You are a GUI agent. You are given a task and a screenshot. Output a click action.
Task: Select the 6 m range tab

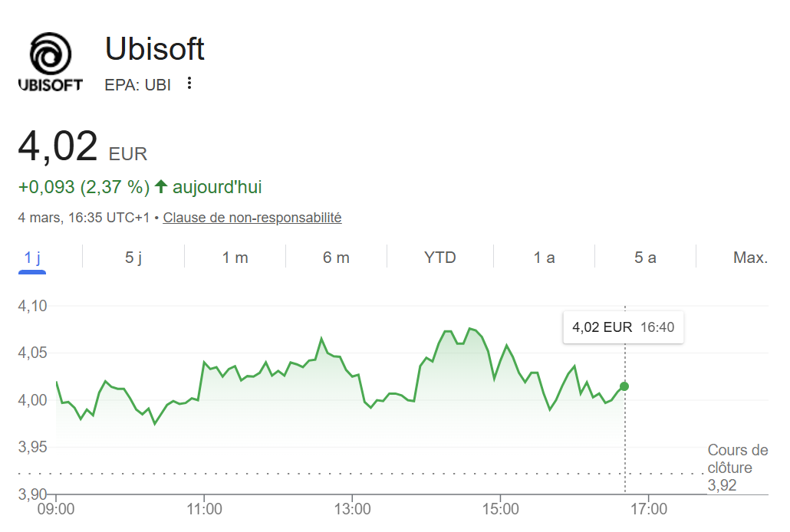336,258
